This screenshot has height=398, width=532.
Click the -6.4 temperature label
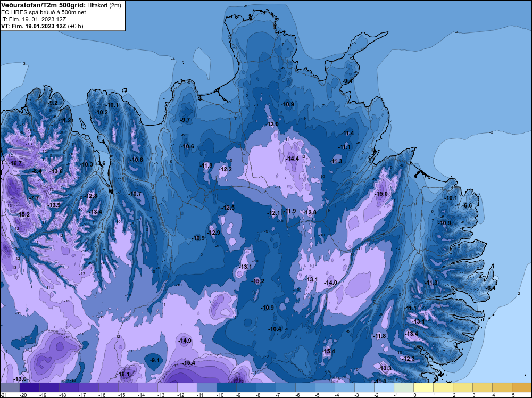point(491,288)
